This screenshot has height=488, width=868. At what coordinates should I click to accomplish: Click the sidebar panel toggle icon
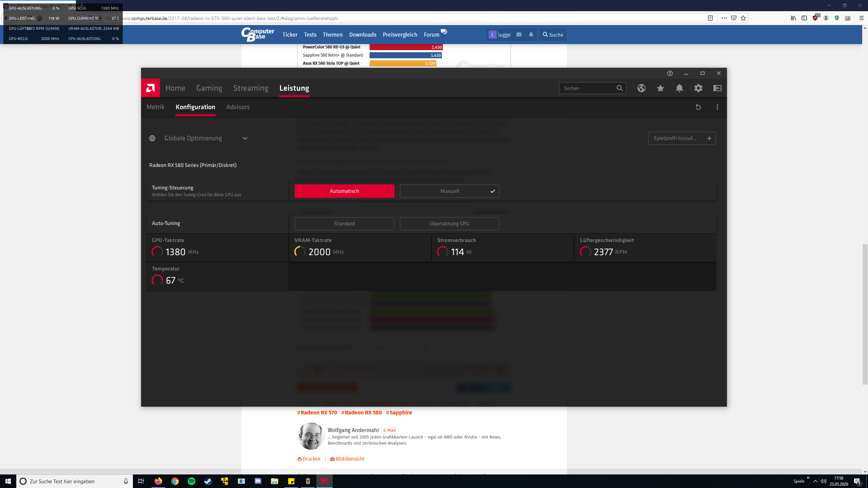pyautogui.click(x=717, y=88)
